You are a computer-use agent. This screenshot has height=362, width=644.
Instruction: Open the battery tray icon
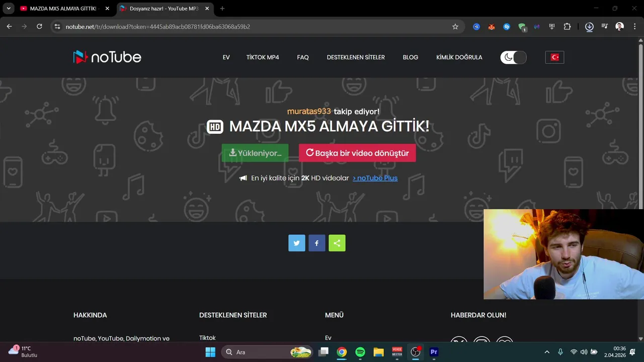(594, 352)
